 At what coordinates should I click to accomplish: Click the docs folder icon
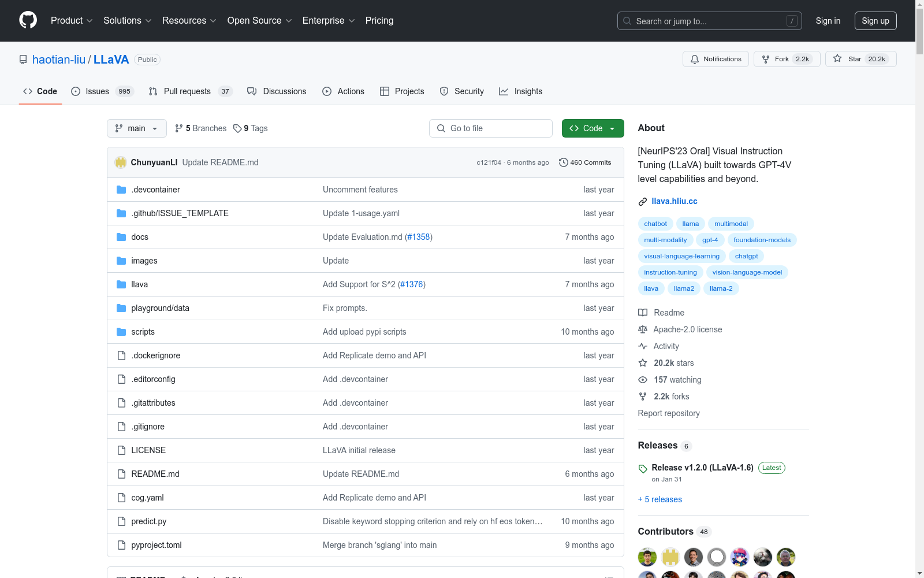pyautogui.click(x=121, y=237)
